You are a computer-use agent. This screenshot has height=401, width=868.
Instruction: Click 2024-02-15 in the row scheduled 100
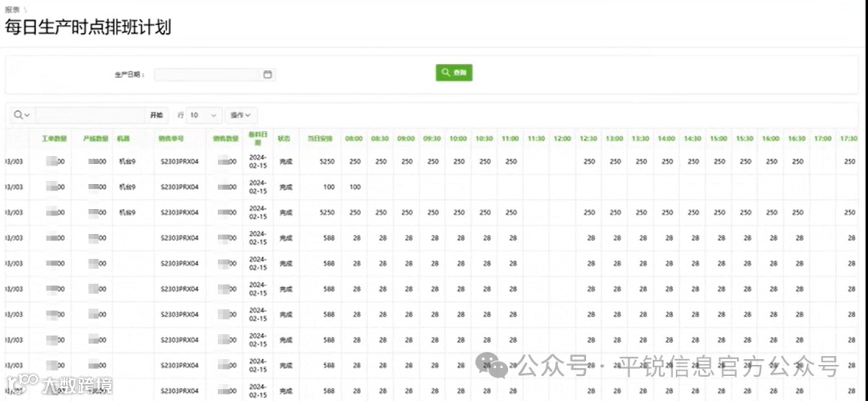point(258,187)
